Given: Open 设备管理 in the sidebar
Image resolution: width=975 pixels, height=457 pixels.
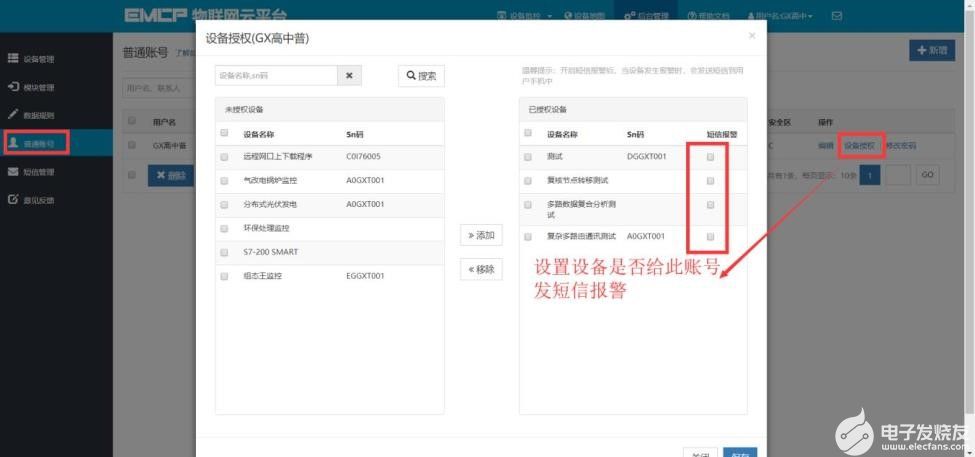Looking at the screenshot, I should [x=38, y=59].
